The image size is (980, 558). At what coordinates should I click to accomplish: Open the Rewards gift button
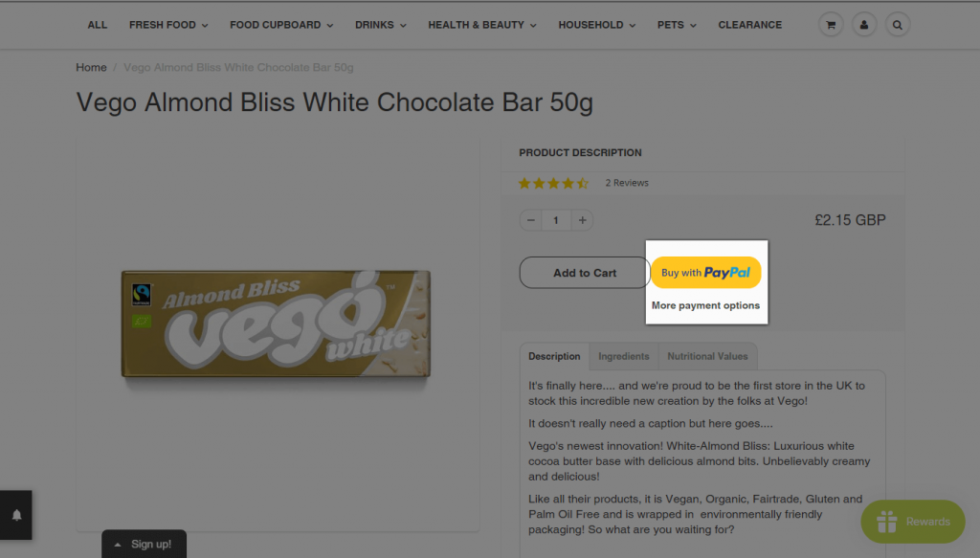click(913, 522)
